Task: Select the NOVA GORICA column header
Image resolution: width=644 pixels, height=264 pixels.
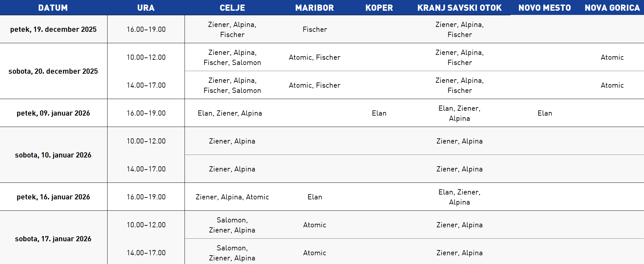Action: [x=612, y=8]
